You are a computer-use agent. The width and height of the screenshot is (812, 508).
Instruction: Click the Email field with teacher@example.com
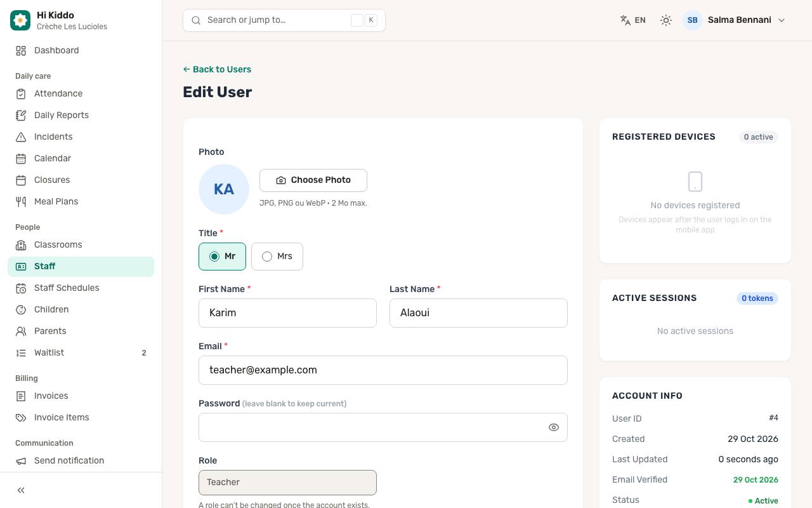(x=383, y=370)
